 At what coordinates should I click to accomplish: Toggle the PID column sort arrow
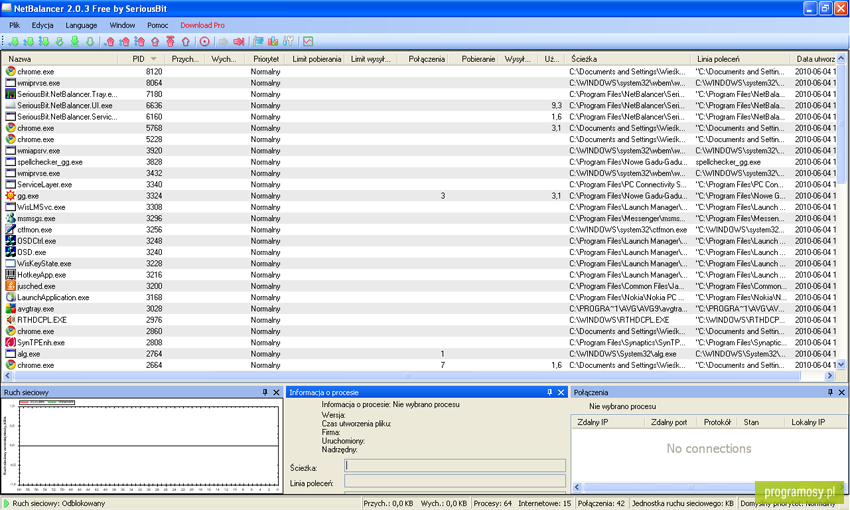tap(153, 59)
